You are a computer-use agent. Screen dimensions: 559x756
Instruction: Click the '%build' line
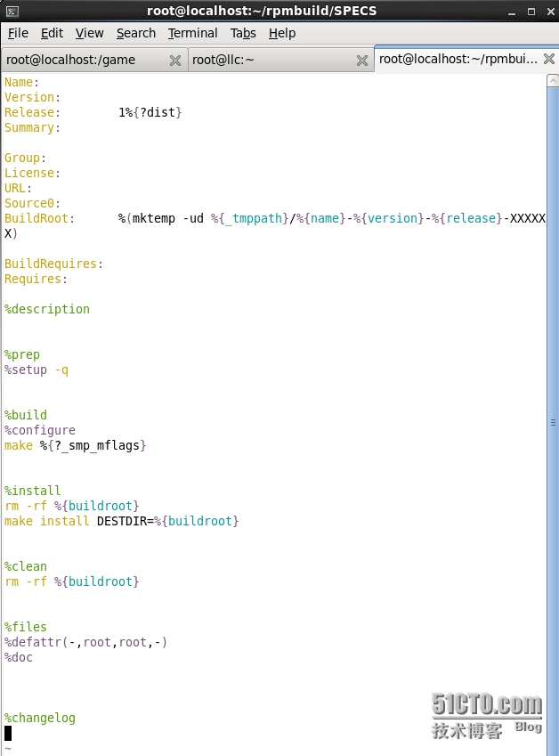26,415
